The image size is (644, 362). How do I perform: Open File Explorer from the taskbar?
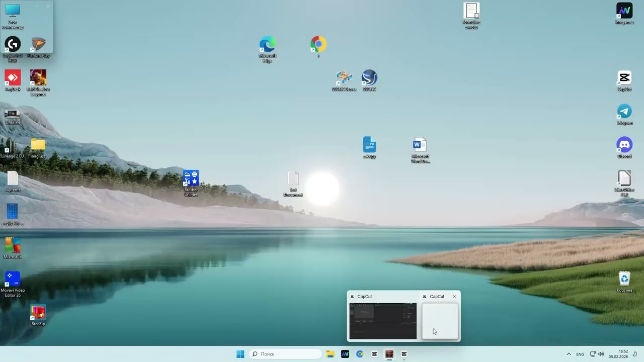pos(330,354)
